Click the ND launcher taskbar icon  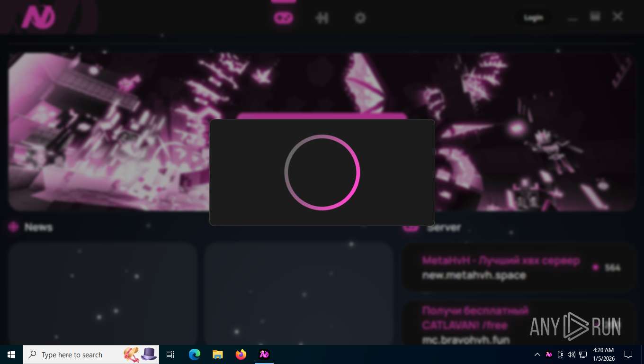(264, 355)
